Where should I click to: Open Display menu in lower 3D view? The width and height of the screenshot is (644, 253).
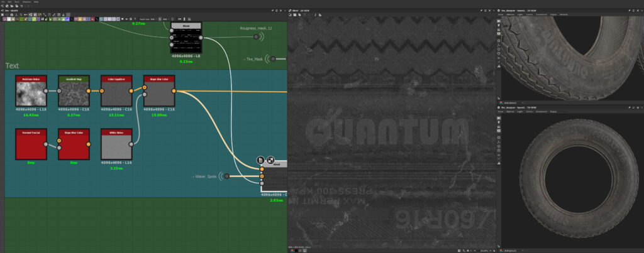553,112
